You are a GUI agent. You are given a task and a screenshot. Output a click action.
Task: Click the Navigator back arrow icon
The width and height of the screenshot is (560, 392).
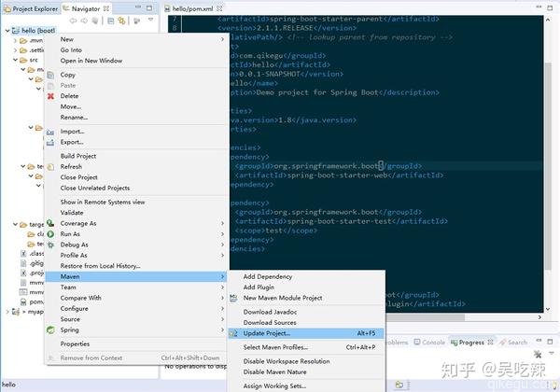point(73,21)
